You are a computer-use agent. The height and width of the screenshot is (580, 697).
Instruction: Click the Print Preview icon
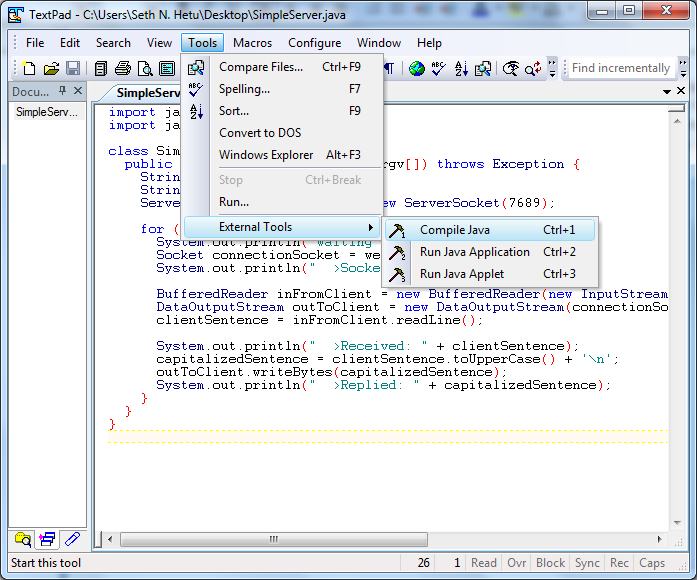click(145, 68)
